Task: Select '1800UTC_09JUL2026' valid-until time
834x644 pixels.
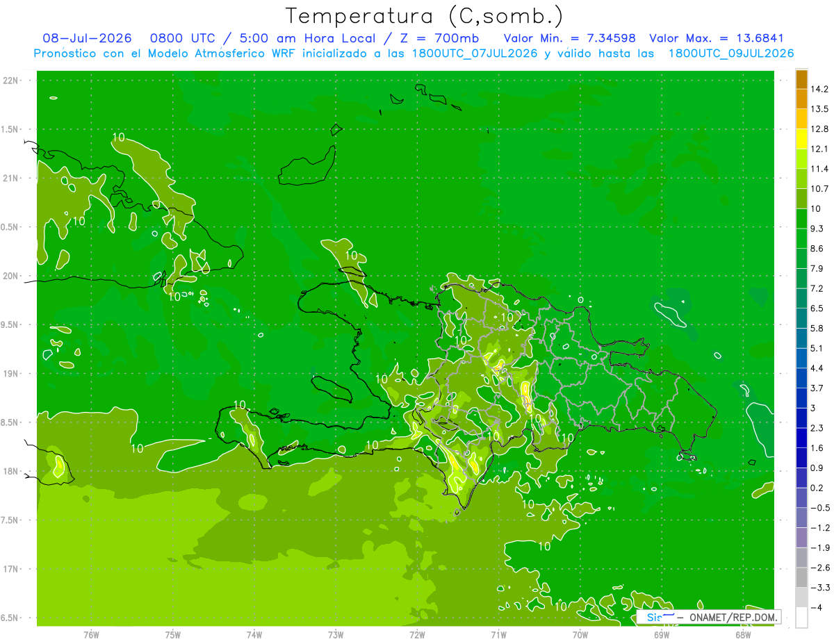Action: tap(731, 53)
